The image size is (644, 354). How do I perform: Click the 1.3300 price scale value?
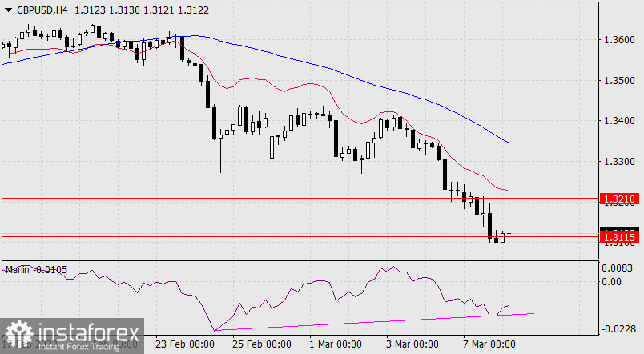(x=619, y=162)
